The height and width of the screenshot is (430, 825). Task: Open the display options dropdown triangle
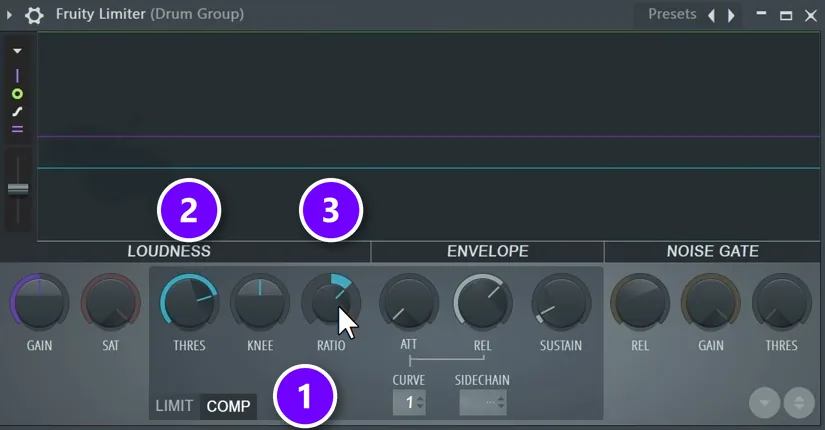tap(17, 51)
